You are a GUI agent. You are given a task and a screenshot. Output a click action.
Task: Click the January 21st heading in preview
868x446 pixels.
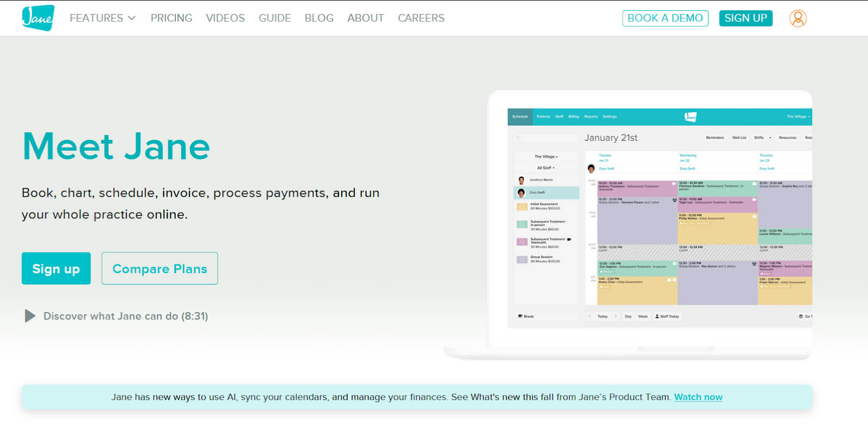[x=611, y=138]
